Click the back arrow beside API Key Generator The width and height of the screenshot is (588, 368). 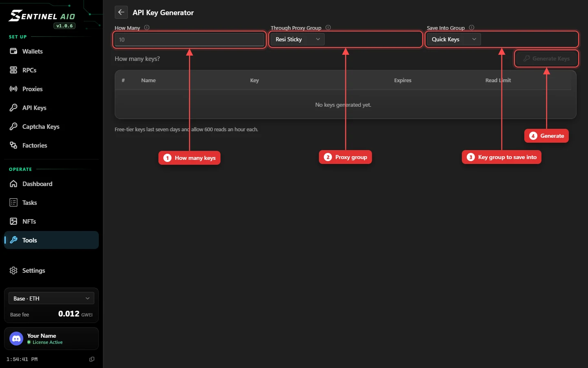click(121, 12)
